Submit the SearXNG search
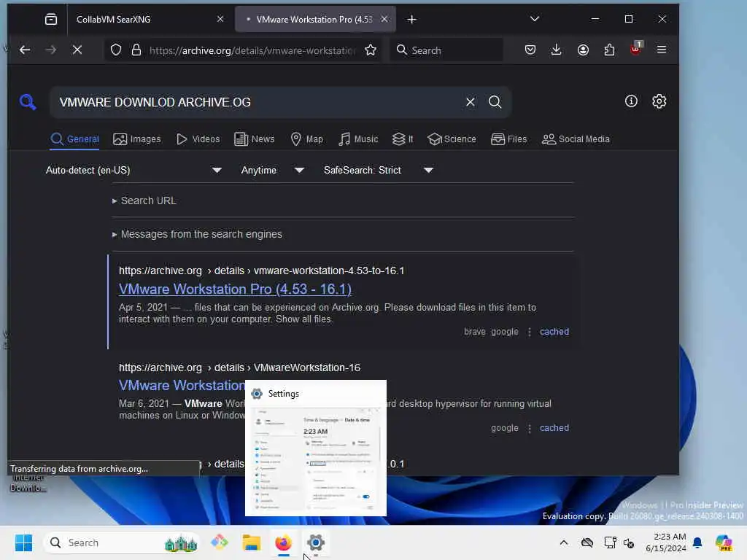Image resolution: width=747 pixels, height=560 pixels. click(495, 102)
